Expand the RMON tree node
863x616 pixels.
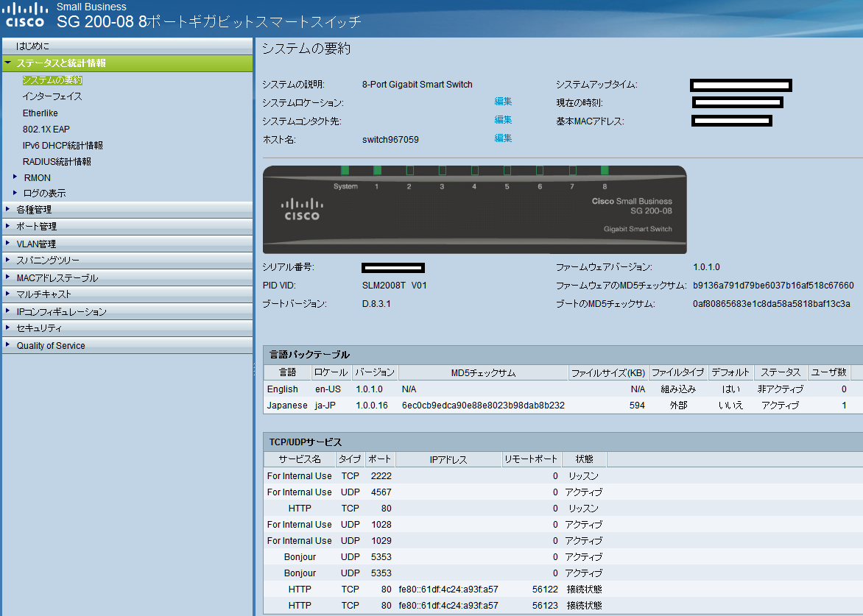pos(15,177)
